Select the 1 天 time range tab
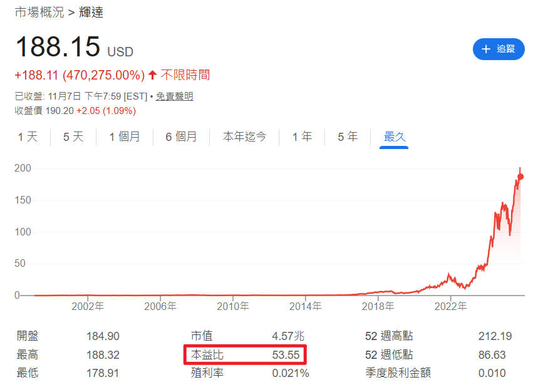Viewport: 543px width, 392px height. 28,137
